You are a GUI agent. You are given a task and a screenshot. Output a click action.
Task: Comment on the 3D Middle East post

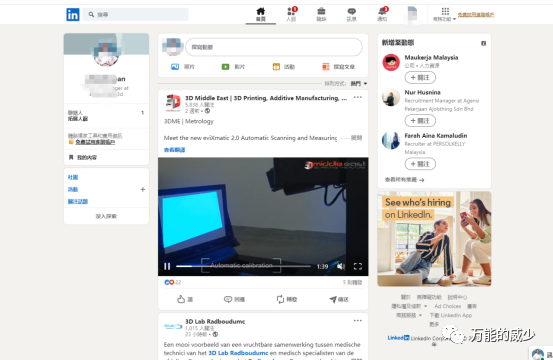click(234, 299)
